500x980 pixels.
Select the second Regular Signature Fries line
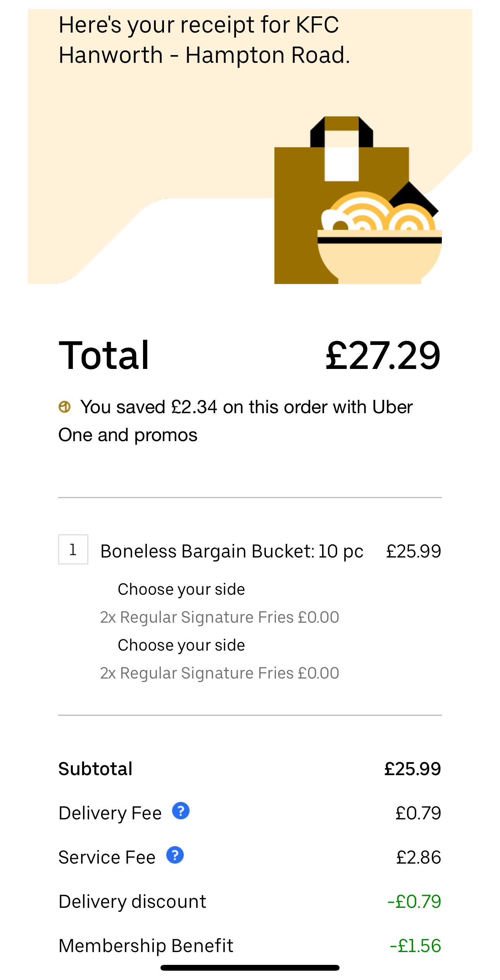219,673
